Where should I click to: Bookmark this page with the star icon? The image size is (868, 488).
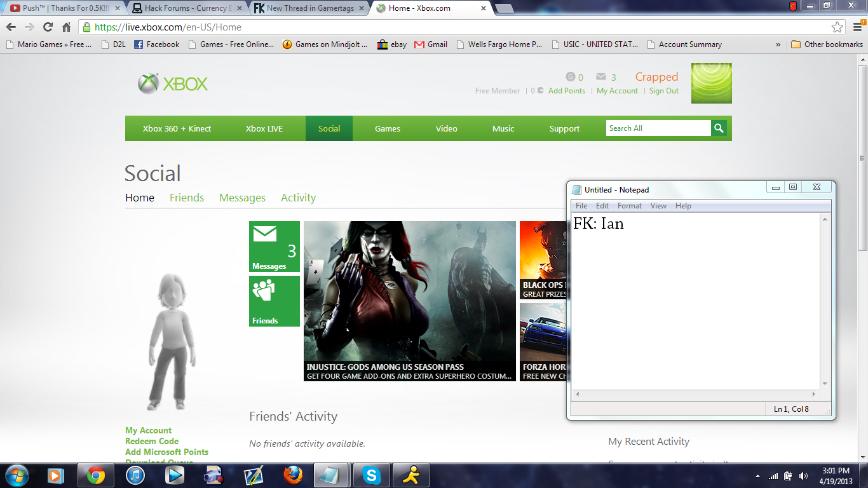(837, 27)
